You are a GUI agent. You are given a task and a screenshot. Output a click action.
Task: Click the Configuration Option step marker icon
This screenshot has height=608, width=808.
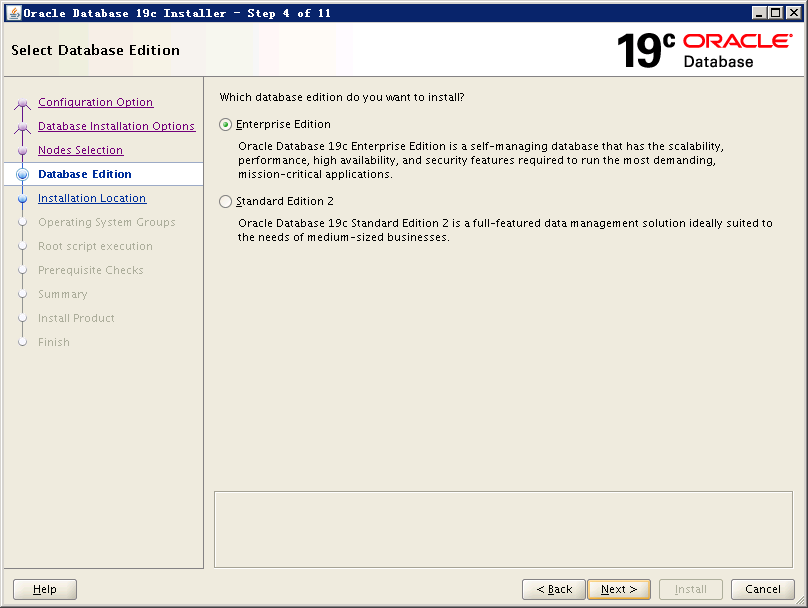click(x=22, y=103)
